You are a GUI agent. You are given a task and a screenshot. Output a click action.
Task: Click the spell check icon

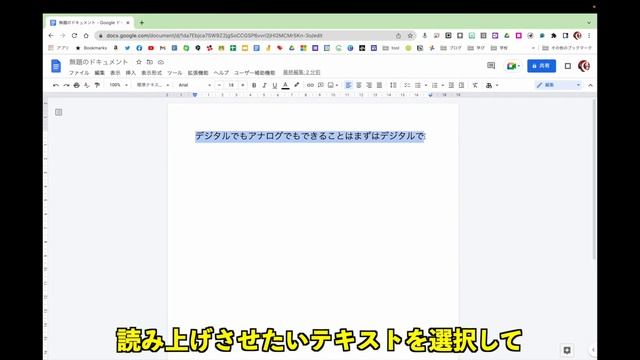87,85
